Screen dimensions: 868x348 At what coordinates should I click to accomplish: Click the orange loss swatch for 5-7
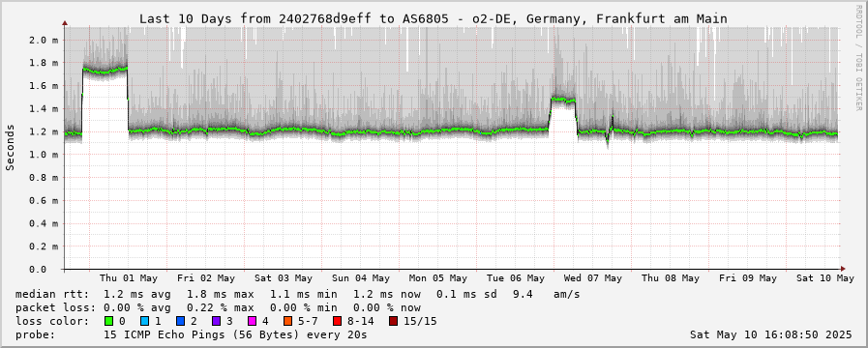[286, 321]
